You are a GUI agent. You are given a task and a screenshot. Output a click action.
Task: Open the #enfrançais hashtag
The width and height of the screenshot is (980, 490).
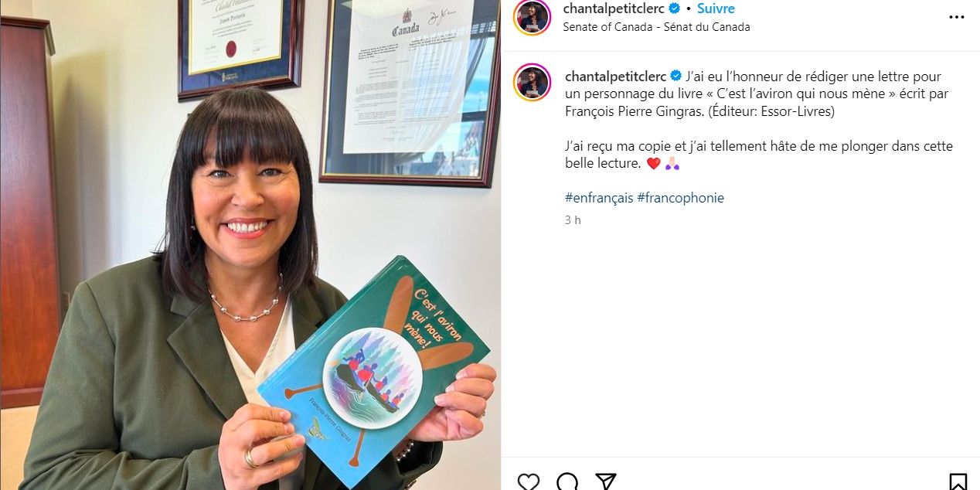pos(599,198)
